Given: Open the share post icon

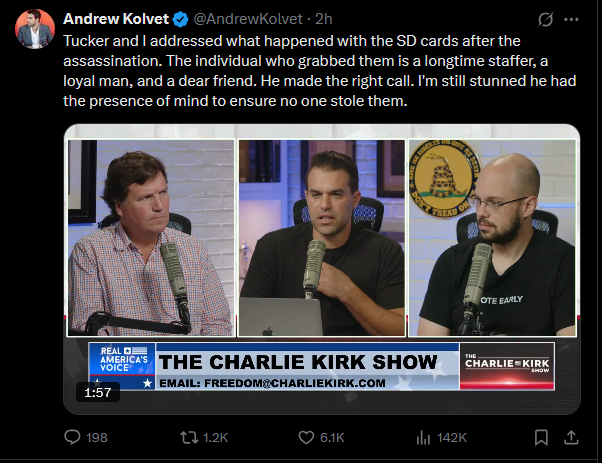Looking at the screenshot, I should click(x=571, y=437).
